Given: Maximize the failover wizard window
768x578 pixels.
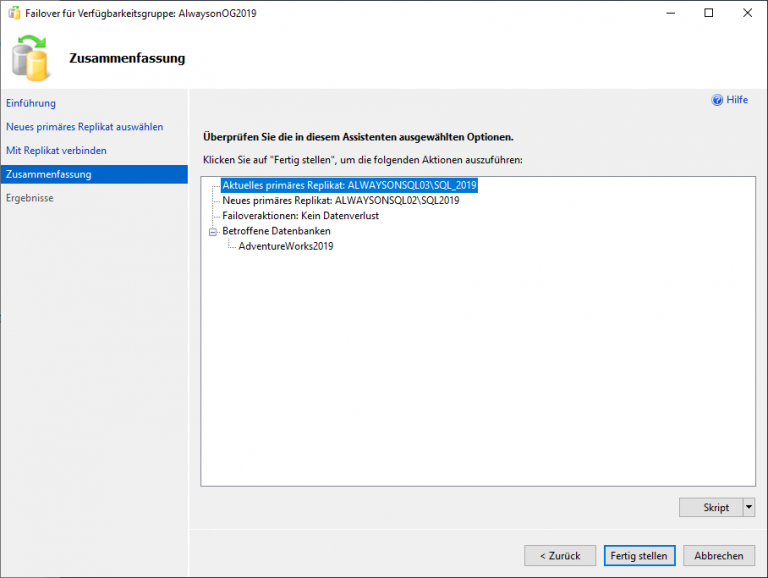Looking at the screenshot, I should [709, 13].
